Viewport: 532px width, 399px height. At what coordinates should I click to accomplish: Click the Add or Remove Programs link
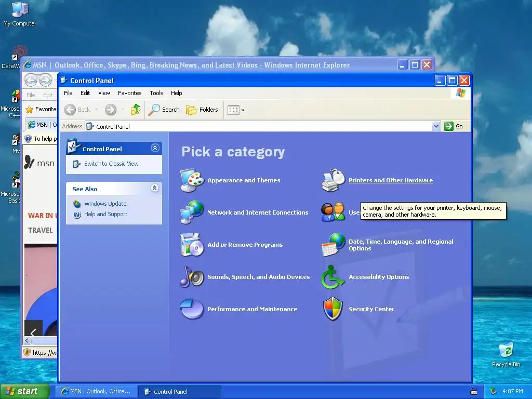point(245,245)
